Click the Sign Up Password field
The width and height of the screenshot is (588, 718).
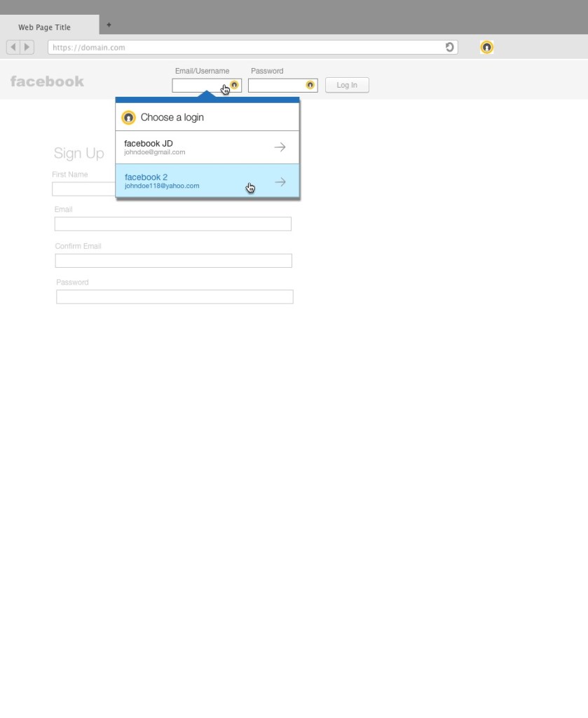pyautogui.click(x=175, y=297)
